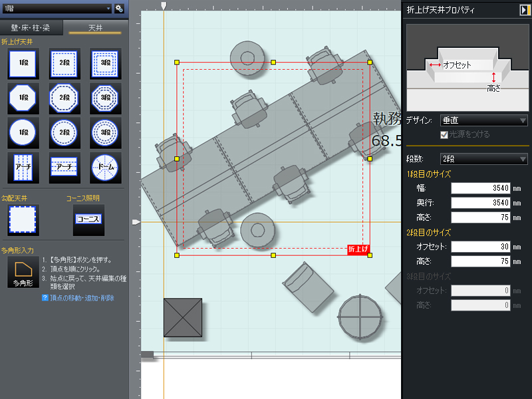Click the 幅 width input field
This screenshot has width=532, height=399.
coord(481,188)
